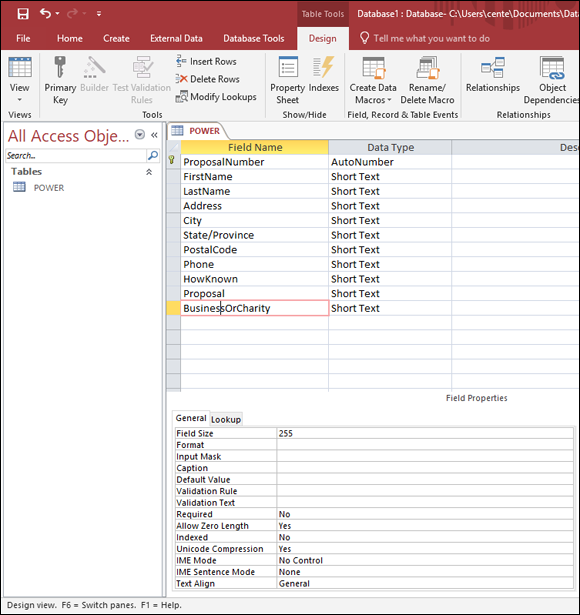580x615 pixels.
Task: Click the Required property value No
Action: [425, 514]
